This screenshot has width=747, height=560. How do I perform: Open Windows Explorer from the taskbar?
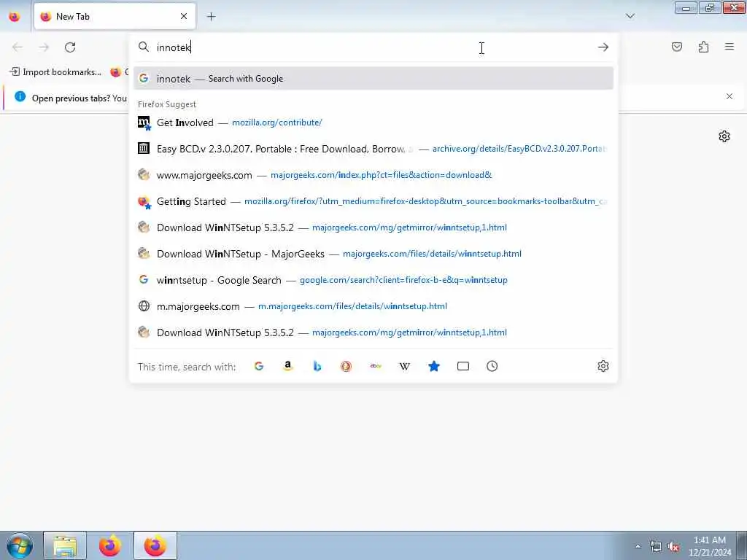point(65,546)
